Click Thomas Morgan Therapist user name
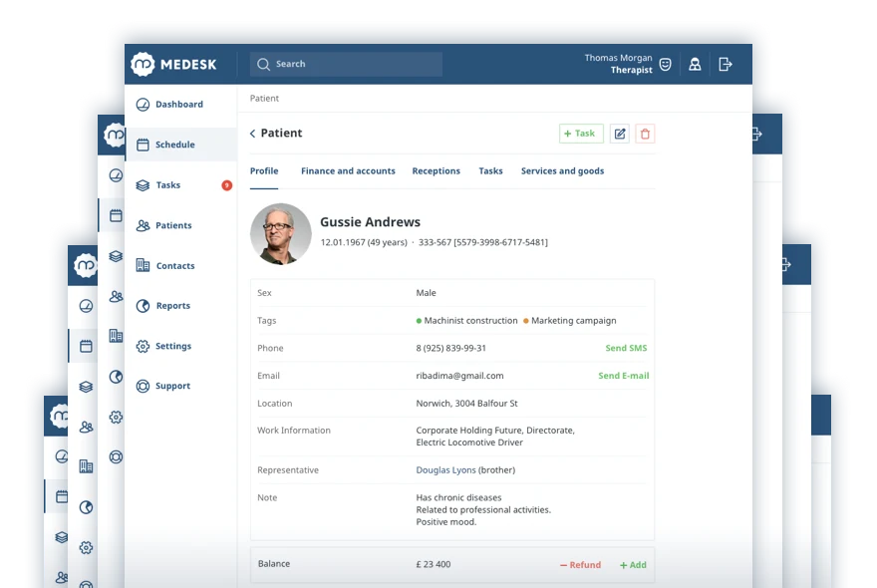This screenshot has height=588, width=877. [x=618, y=64]
